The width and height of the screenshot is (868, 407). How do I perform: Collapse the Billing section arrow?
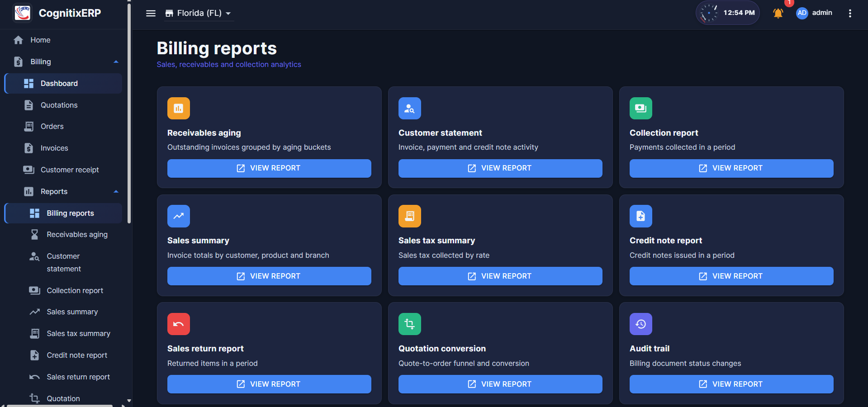tap(116, 62)
